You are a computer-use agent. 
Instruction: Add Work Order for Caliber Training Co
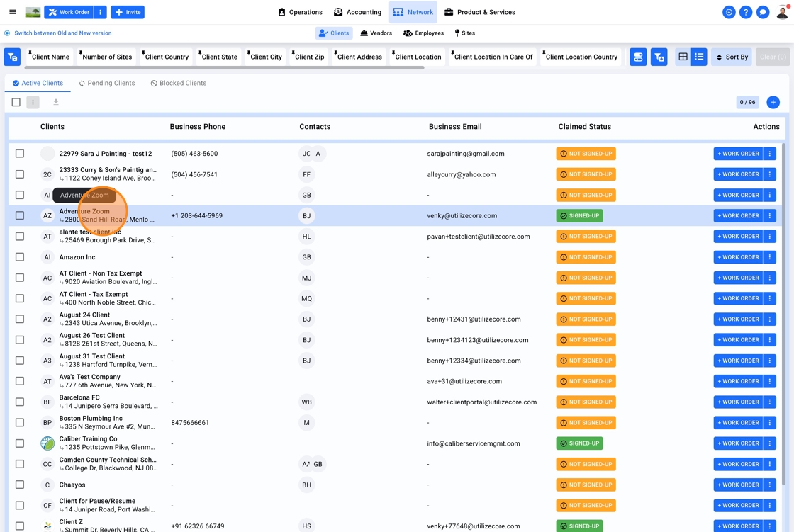[x=738, y=443]
